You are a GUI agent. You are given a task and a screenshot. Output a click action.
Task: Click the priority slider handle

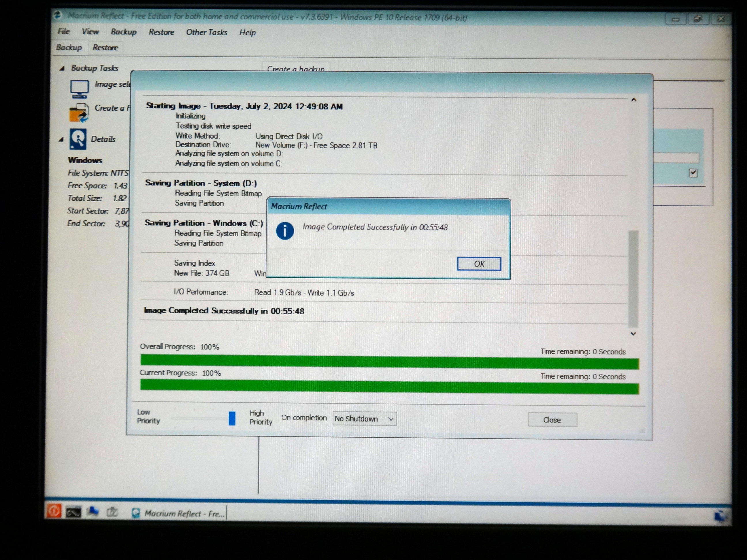click(x=232, y=418)
